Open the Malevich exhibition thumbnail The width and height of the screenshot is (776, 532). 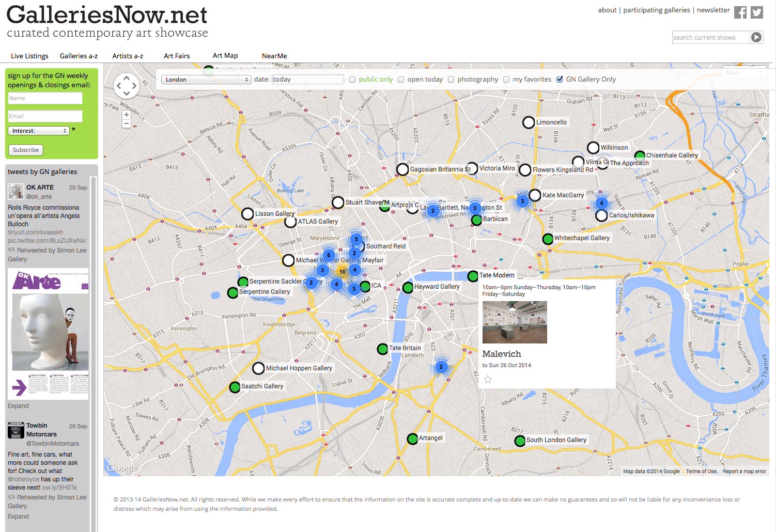click(x=515, y=322)
